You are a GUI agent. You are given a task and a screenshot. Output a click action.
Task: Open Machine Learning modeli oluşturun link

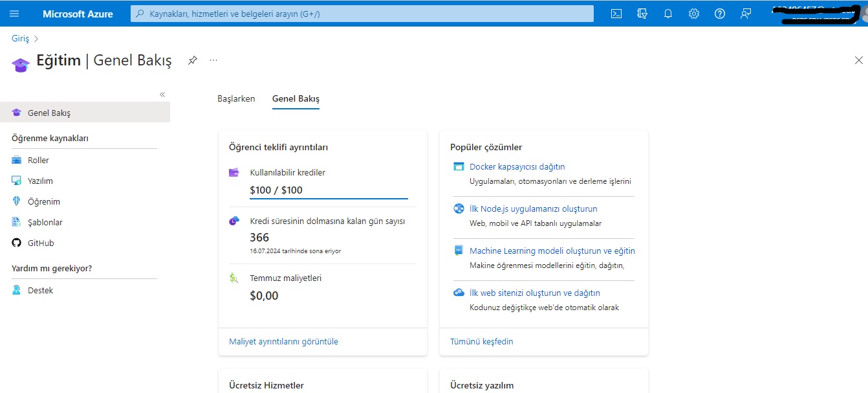[552, 251]
